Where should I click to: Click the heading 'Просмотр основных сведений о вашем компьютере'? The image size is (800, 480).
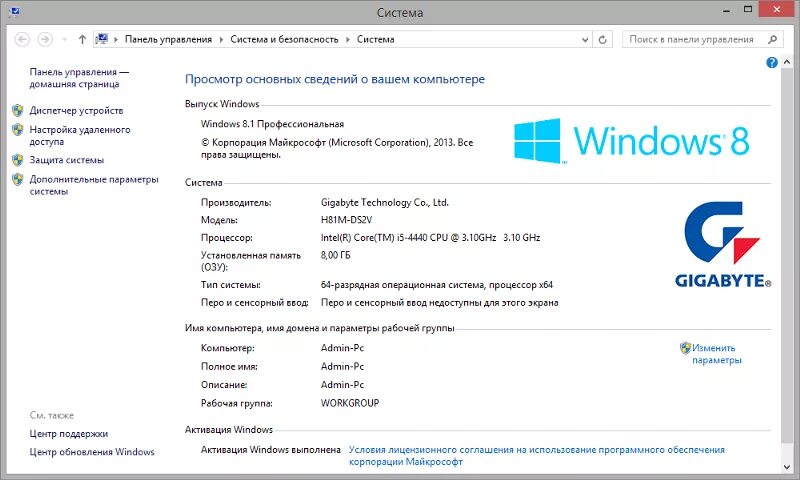click(335, 79)
